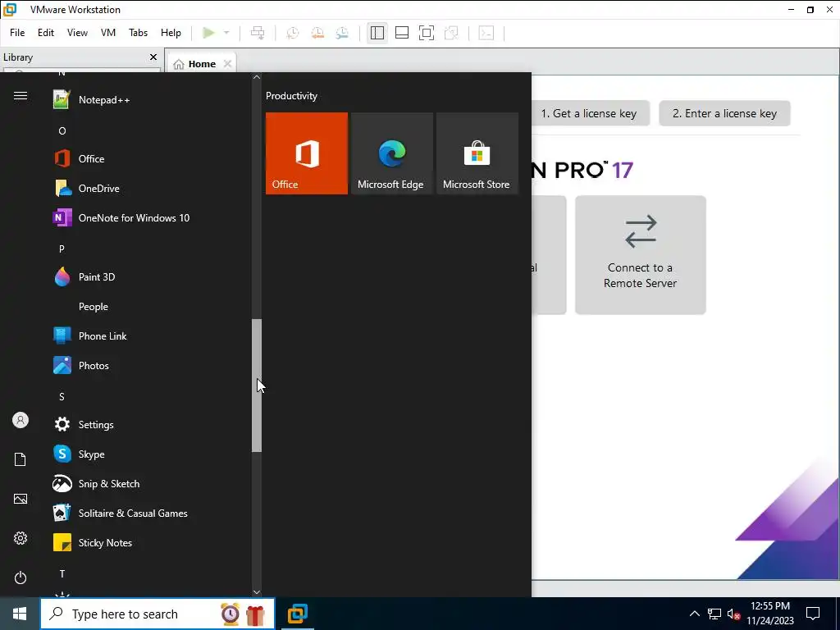Open the Microsoft Edge tile
Image resolution: width=840 pixels, height=630 pixels.
(391, 153)
